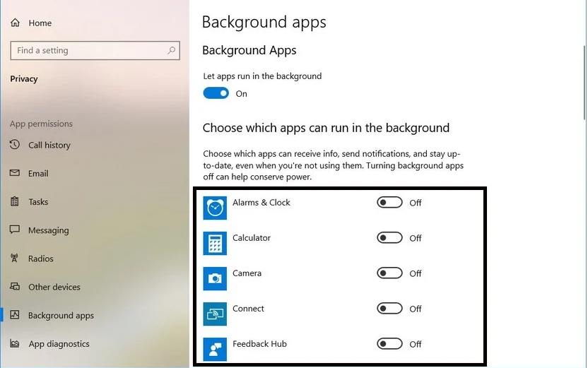The width and height of the screenshot is (588, 368).
Task: Go to Home settings page
Action: pos(40,23)
